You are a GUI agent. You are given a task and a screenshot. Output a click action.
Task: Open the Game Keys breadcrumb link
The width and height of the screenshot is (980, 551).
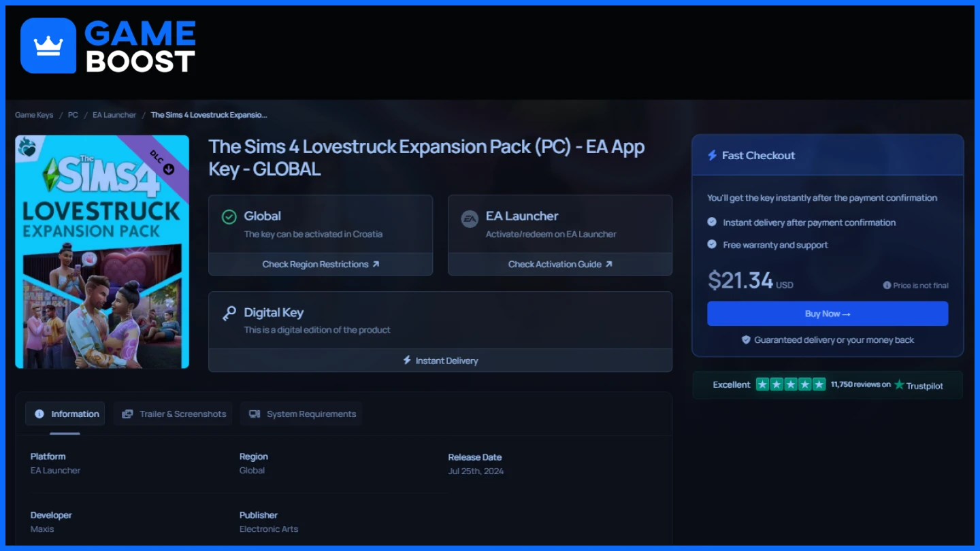pos(34,115)
